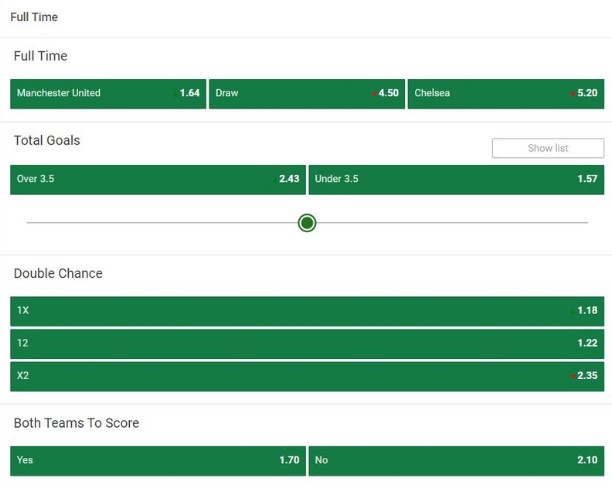
Task: Click the Total Goals slider handle
Action: (x=307, y=223)
